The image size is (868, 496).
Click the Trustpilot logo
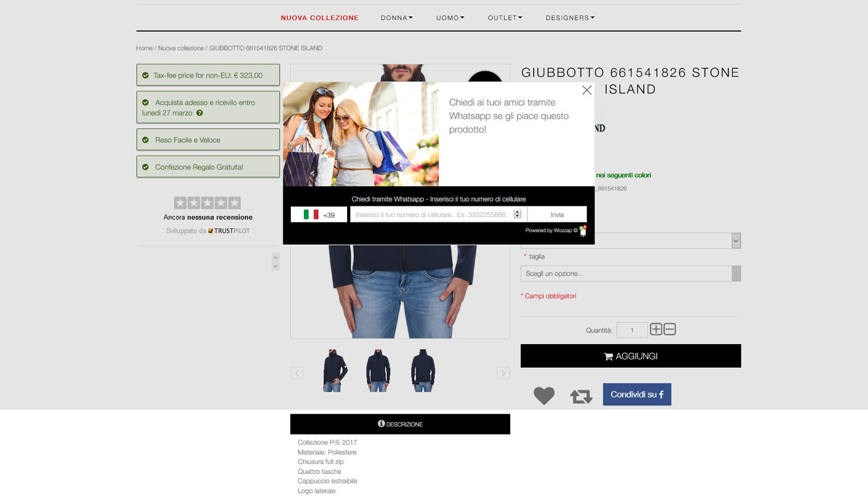(x=229, y=231)
